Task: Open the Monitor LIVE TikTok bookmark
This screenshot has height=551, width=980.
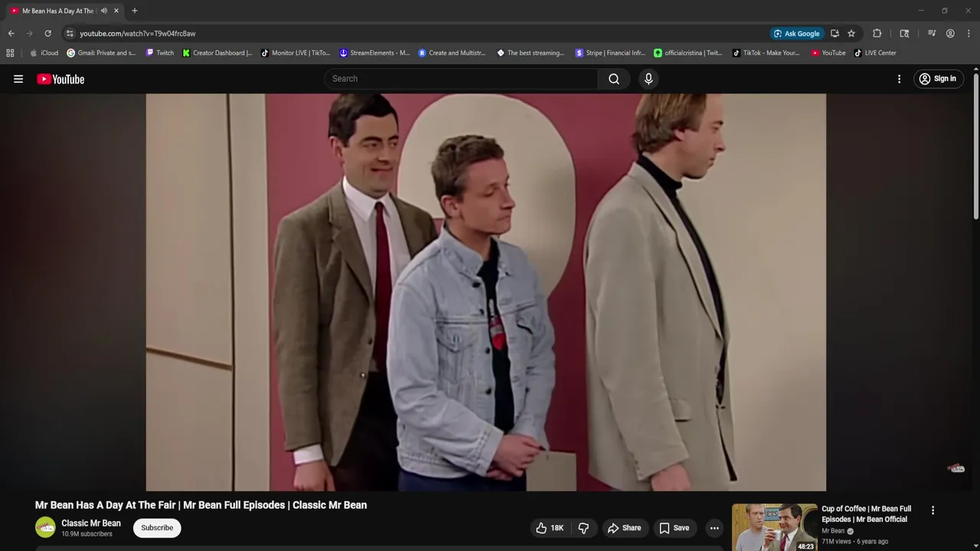Action: (x=296, y=53)
